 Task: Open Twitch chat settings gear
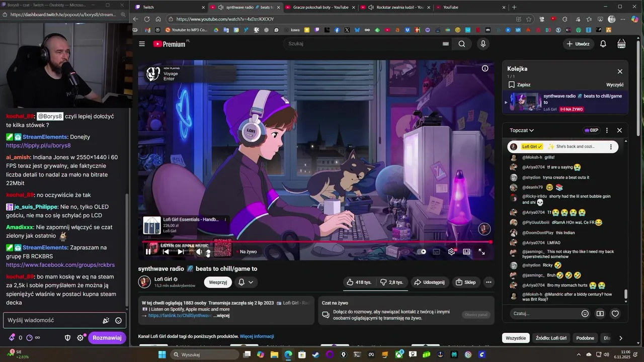point(80,338)
